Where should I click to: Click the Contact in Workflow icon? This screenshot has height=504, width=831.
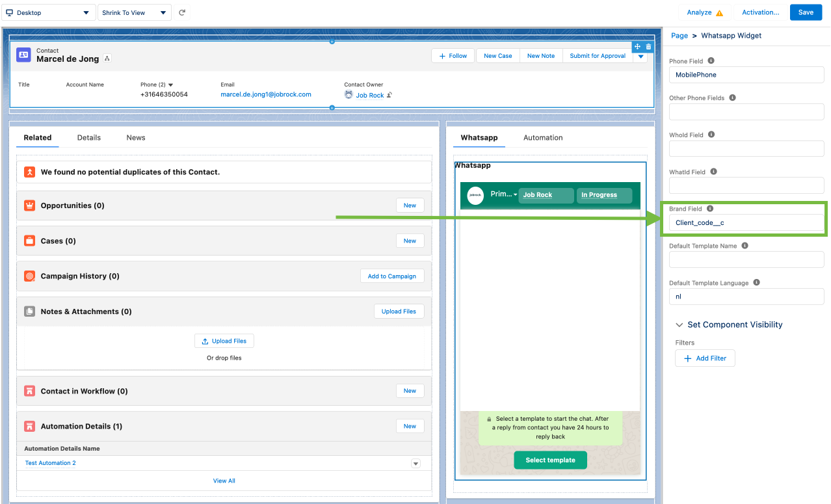point(29,391)
